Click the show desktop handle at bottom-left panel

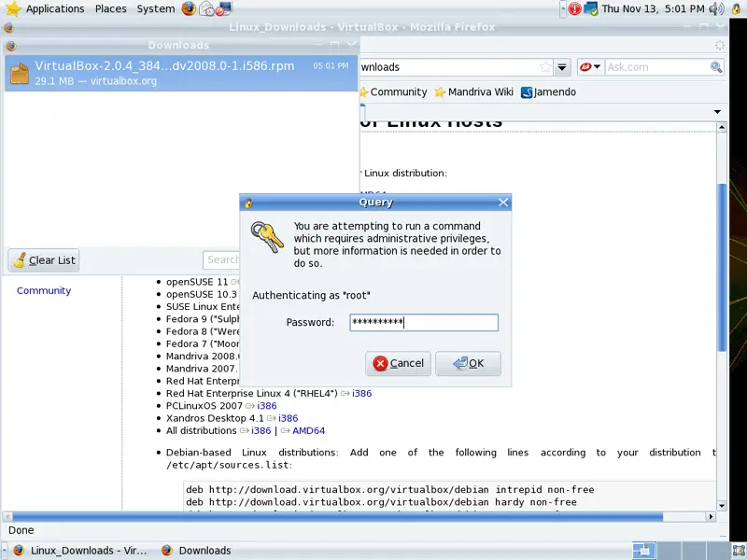point(4,551)
